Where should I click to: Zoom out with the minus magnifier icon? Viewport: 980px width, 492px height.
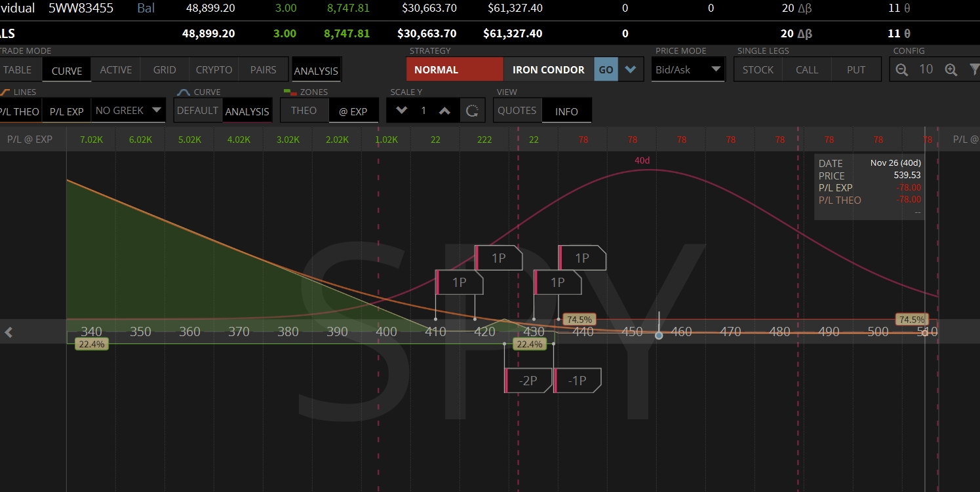click(x=902, y=69)
